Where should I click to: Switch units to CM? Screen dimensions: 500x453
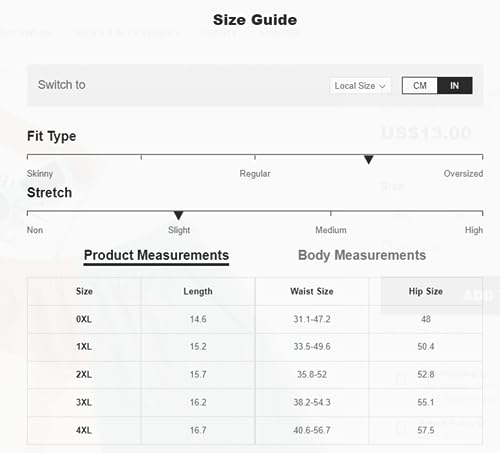coord(420,86)
